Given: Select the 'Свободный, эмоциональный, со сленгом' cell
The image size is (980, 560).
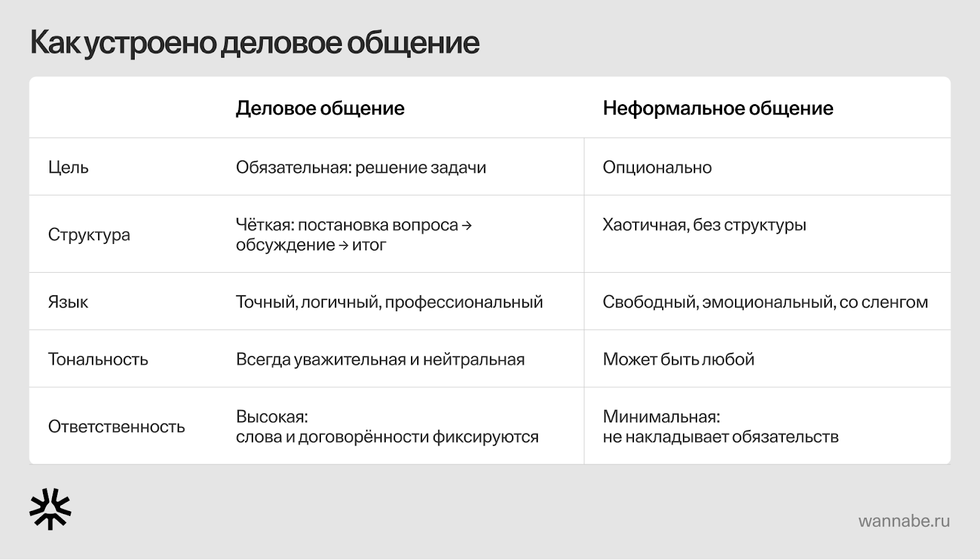Looking at the screenshot, I should [x=766, y=302].
